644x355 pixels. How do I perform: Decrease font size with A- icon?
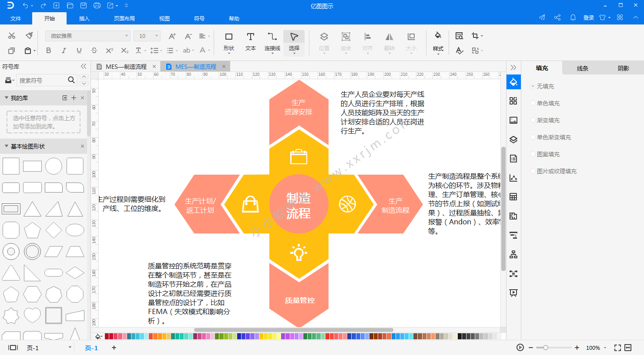click(x=188, y=36)
